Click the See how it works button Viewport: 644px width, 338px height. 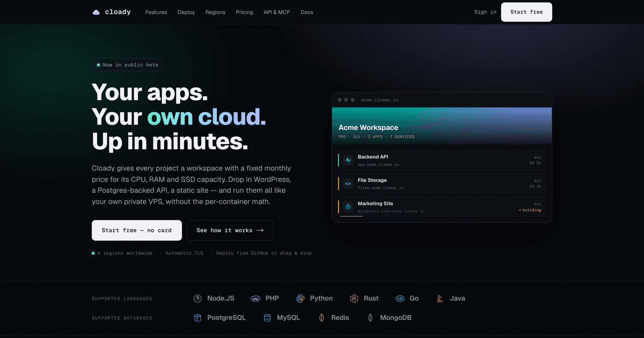(230, 230)
